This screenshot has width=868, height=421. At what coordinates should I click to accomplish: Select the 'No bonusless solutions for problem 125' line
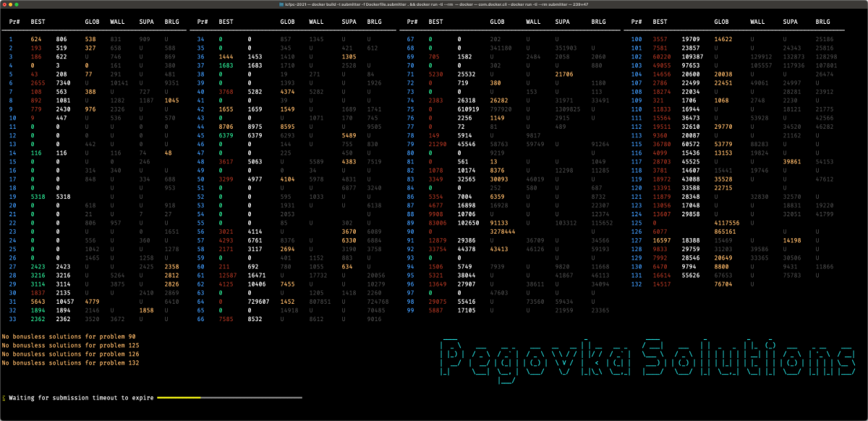(x=70, y=345)
